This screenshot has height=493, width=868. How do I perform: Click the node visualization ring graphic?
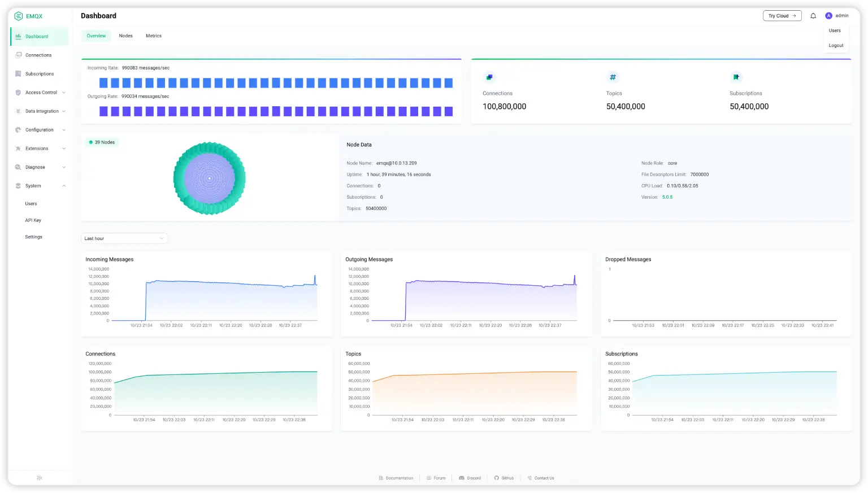tap(209, 178)
